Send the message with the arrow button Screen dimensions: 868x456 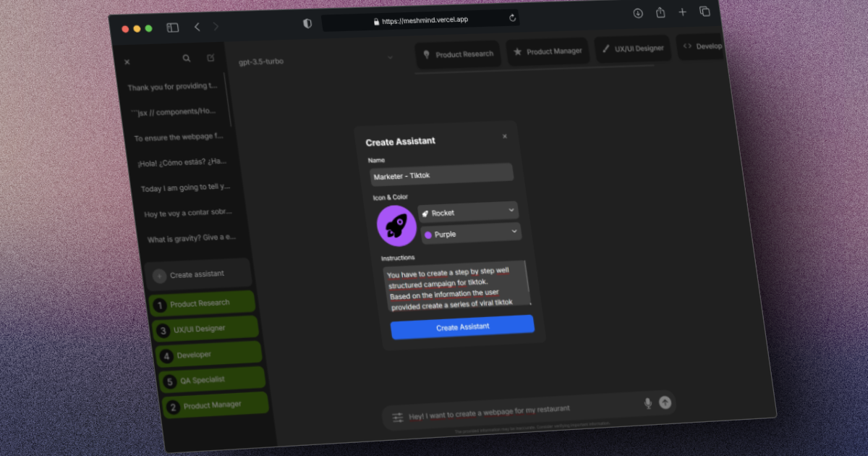[665, 402]
